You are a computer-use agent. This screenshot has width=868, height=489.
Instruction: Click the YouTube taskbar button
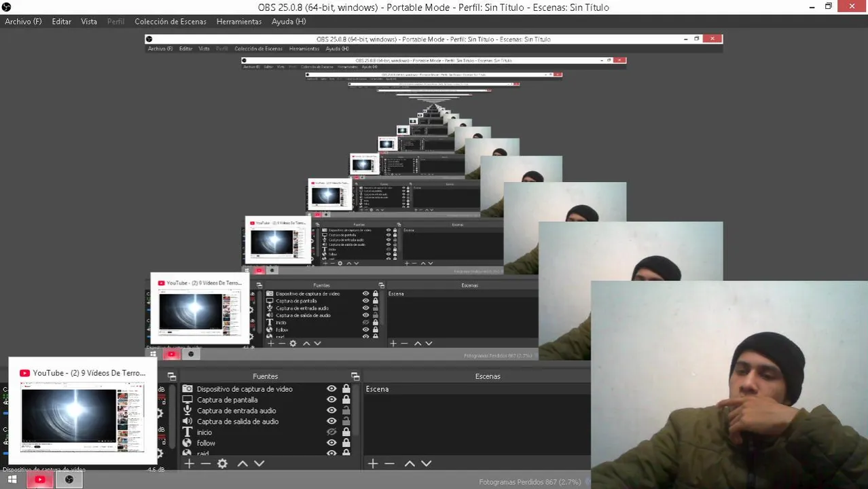coord(40,479)
